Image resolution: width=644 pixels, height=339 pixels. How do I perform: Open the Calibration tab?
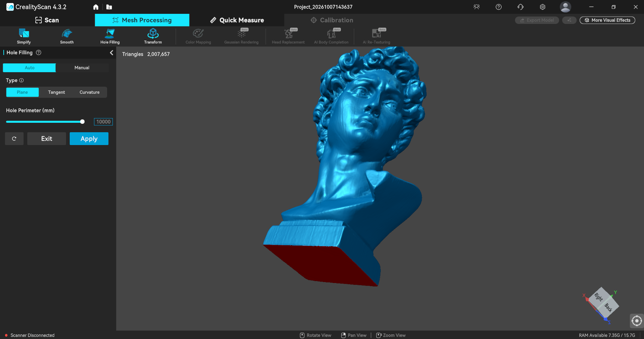[332, 20]
